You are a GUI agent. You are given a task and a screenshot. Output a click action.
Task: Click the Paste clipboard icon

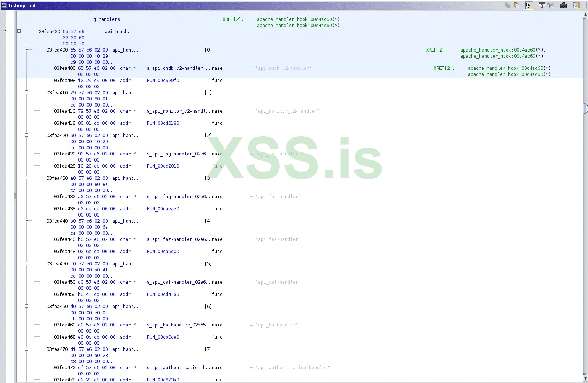516,5
